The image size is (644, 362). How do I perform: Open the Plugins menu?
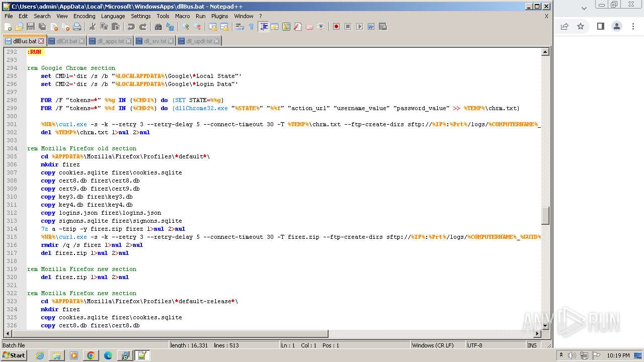(x=220, y=16)
